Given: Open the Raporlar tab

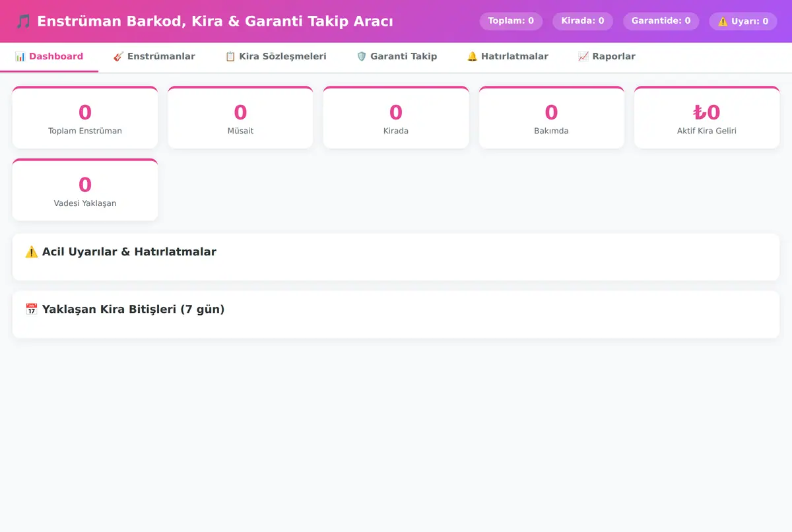Looking at the screenshot, I should (x=607, y=57).
